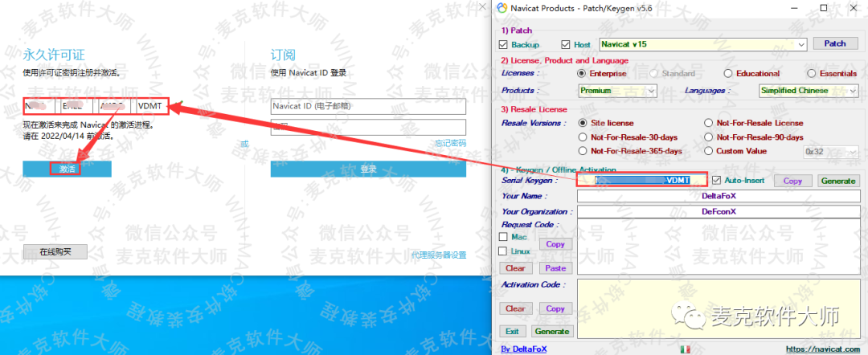This screenshot has width=868, height=355.
Task: Choose the Not-For-Resale License option
Action: pos(708,123)
